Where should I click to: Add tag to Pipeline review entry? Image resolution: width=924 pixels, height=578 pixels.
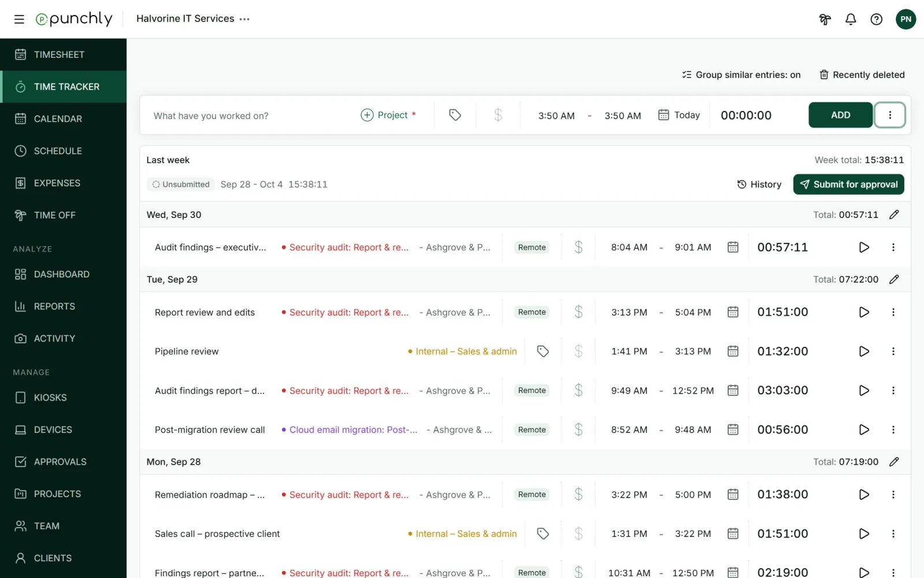point(543,351)
